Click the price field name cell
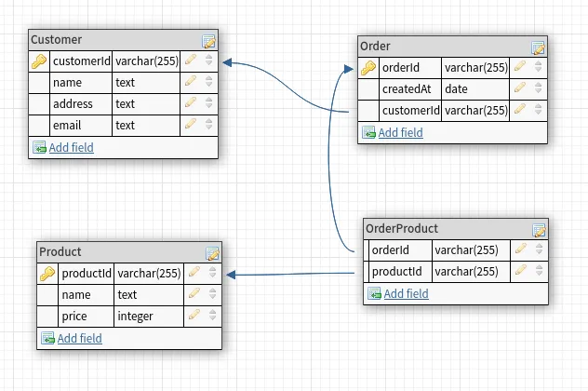The width and height of the screenshot is (588, 391). point(86,317)
